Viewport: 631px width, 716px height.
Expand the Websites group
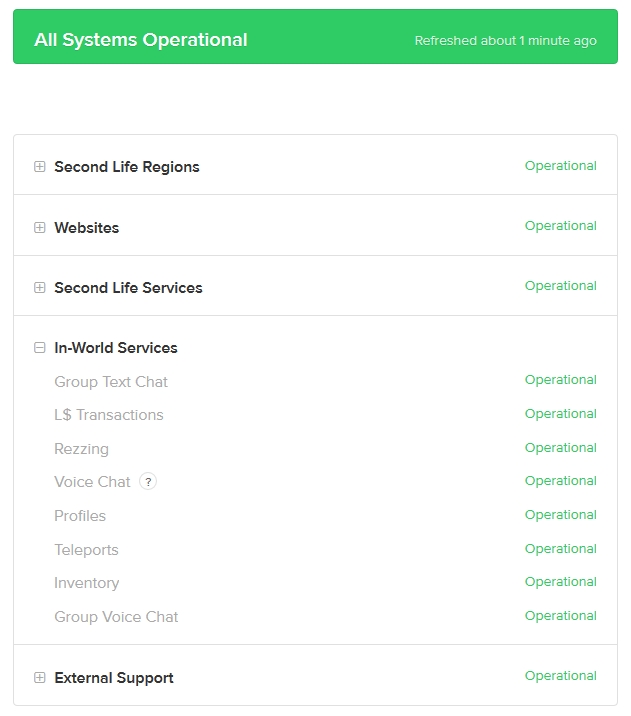40,228
